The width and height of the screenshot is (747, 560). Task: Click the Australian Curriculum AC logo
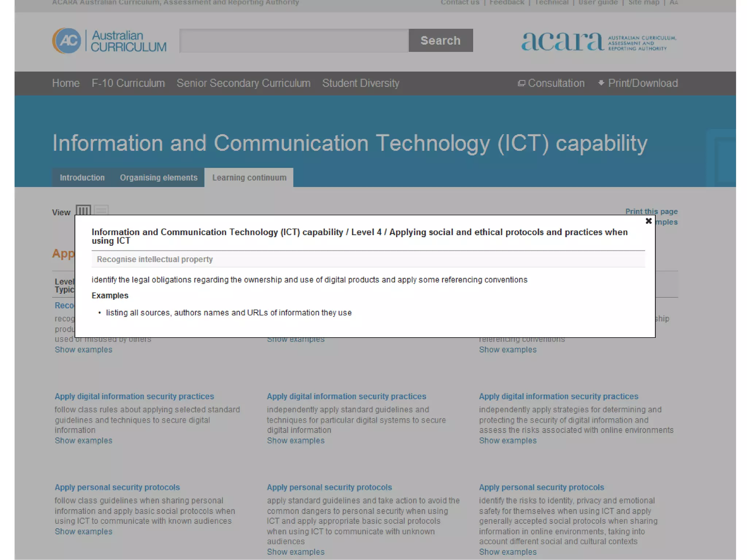(67, 41)
